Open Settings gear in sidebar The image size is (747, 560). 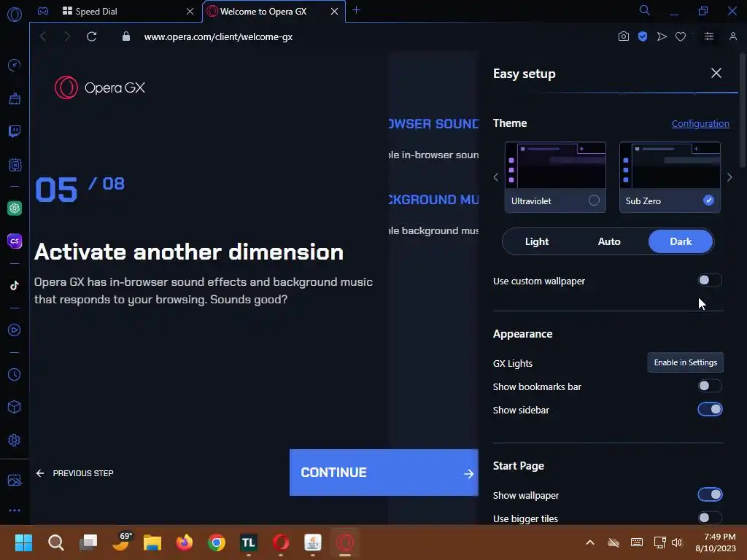click(15, 440)
